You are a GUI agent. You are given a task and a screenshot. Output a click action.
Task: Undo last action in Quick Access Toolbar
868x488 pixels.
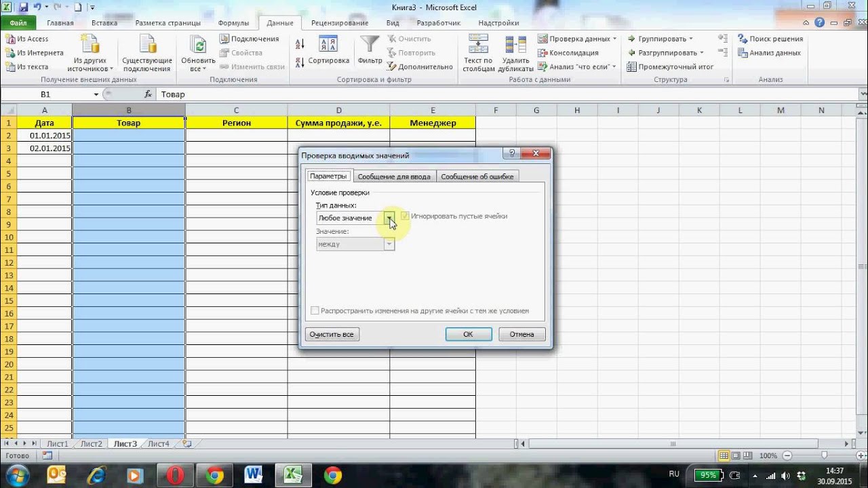point(37,7)
